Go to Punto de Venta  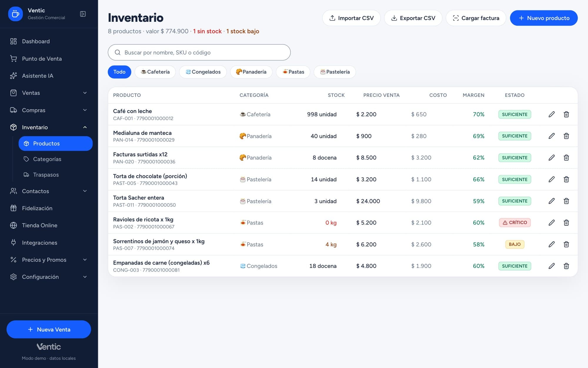click(x=49, y=59)
